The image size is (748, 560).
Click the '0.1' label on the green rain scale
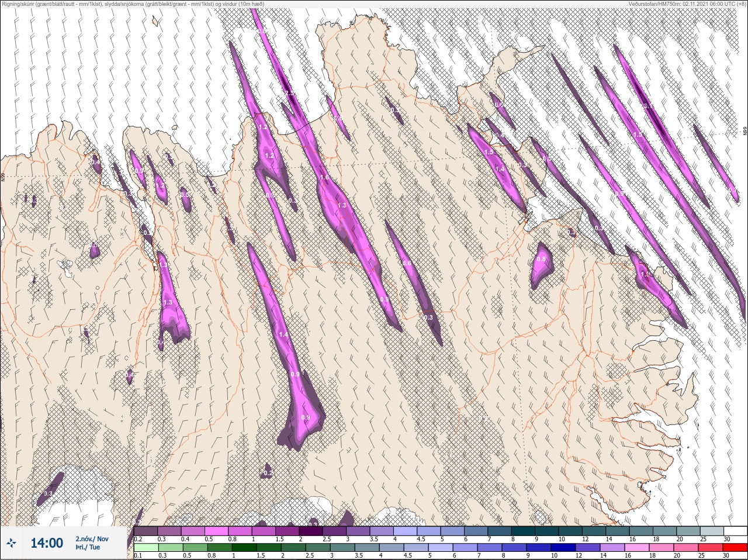(138, 555)
